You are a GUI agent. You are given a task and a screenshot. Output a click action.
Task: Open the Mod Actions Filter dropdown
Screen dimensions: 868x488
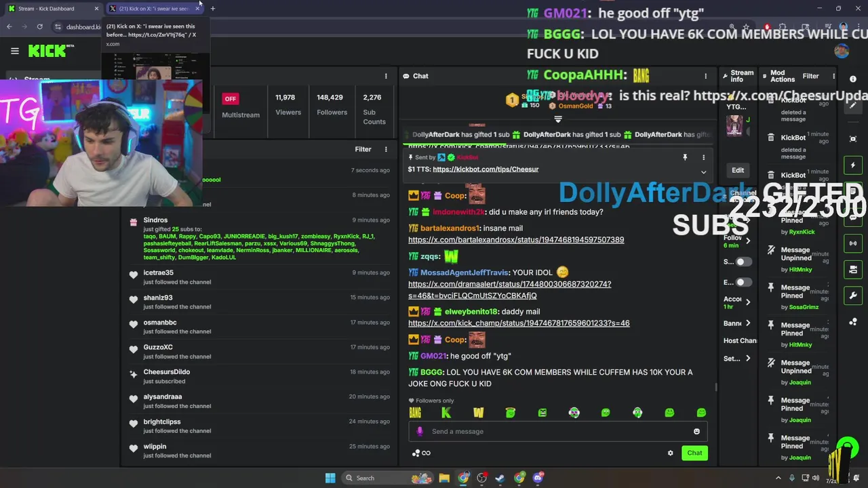coord(810,76)
